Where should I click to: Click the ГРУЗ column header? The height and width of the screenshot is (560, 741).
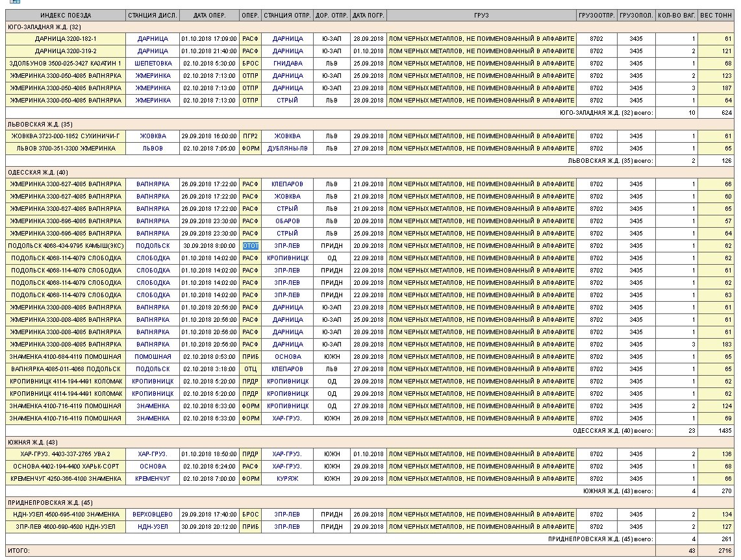click(x=481, y=15)
